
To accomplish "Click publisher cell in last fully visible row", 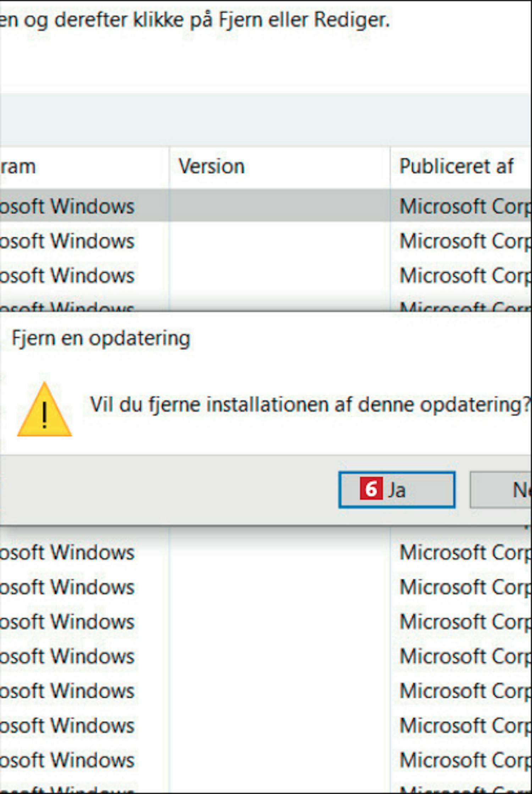I will [465, 760].
